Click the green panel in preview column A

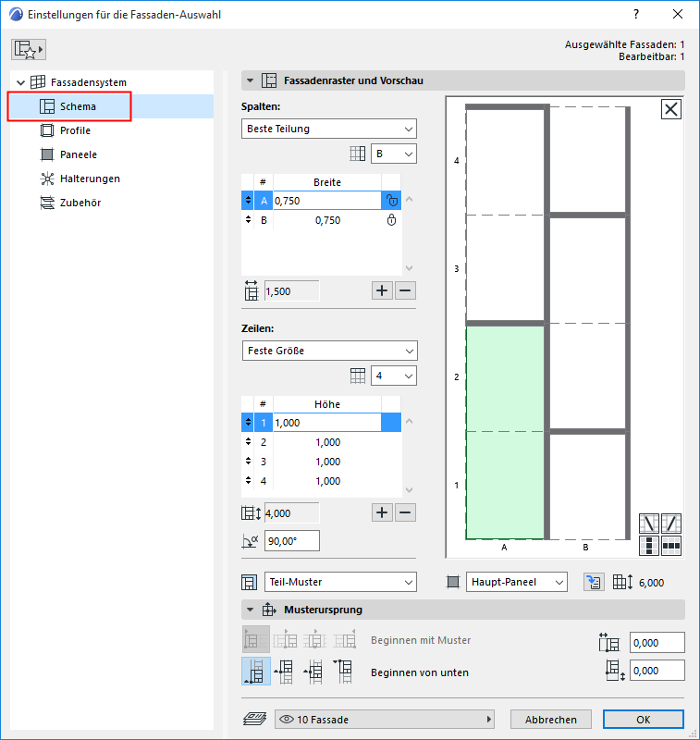coord(505,433)
